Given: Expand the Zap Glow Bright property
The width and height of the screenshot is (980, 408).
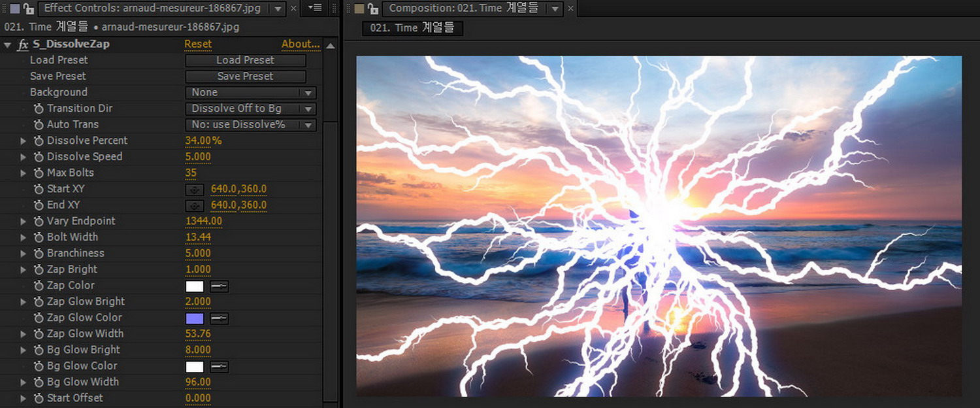Looking at the screenshot, I should tap(24, 301).
